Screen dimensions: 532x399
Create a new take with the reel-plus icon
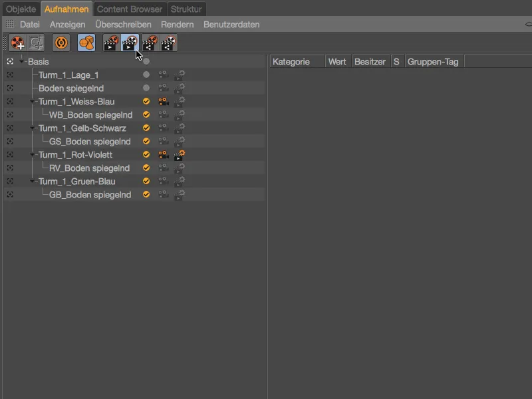click(x=17, y=43)
